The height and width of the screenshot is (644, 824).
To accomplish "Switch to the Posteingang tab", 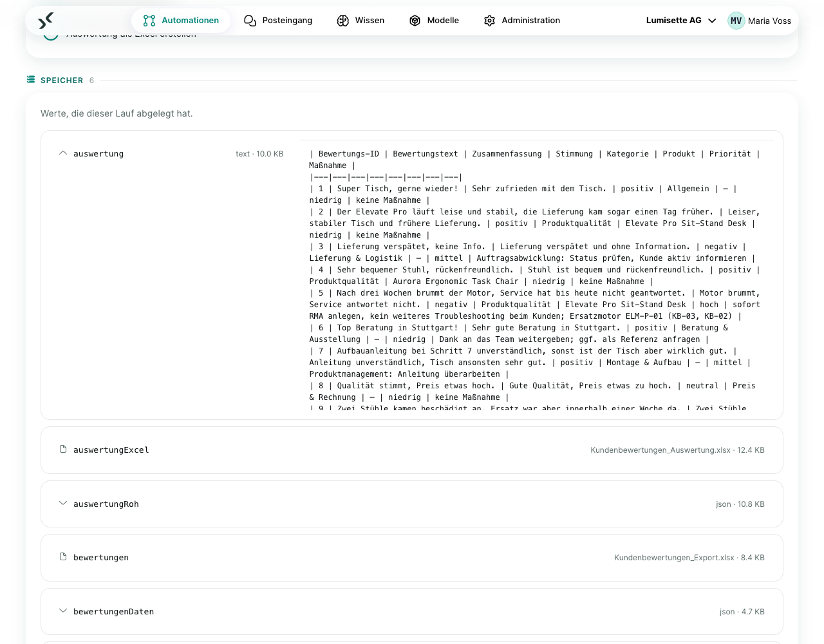I will [x=278, y=21].
